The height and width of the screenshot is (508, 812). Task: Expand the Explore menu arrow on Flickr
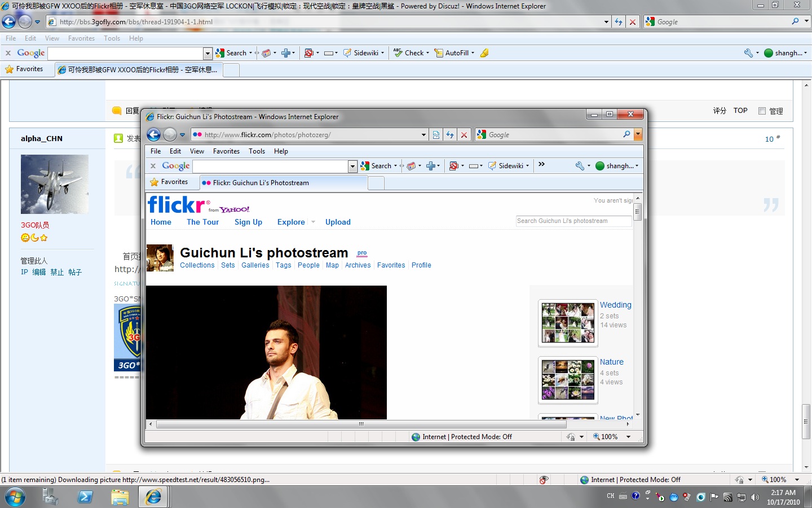313,222
